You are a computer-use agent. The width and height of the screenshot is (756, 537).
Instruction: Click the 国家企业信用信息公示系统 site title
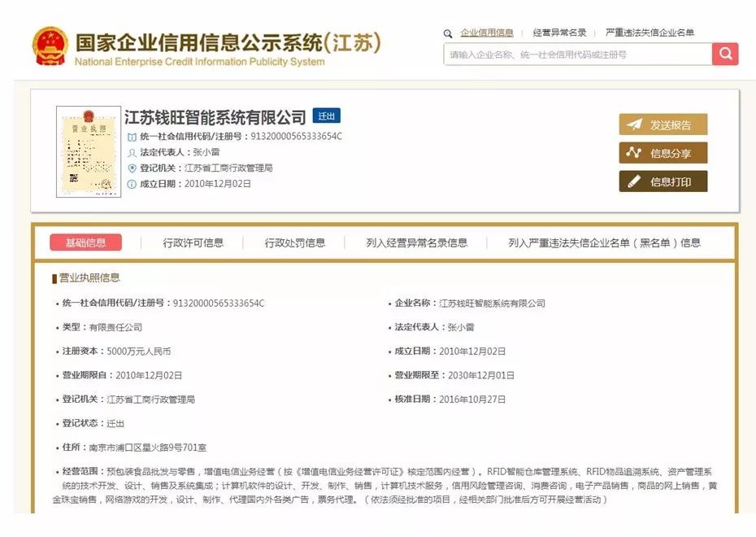click(228, 43)
